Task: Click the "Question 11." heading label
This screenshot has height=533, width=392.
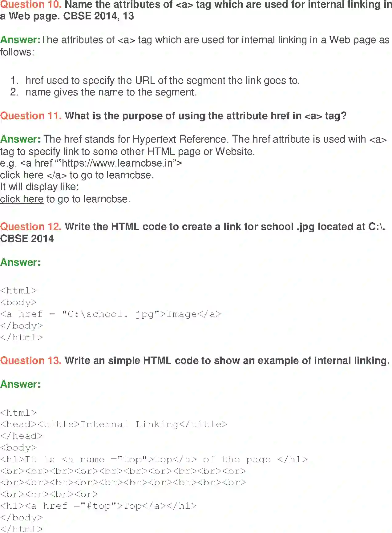Action: [31, 116]
